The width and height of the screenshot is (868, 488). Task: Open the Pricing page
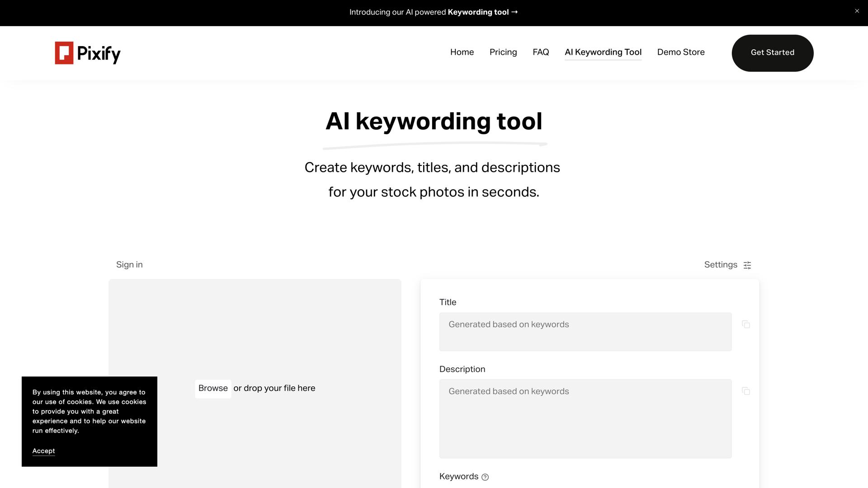[503, 52]
